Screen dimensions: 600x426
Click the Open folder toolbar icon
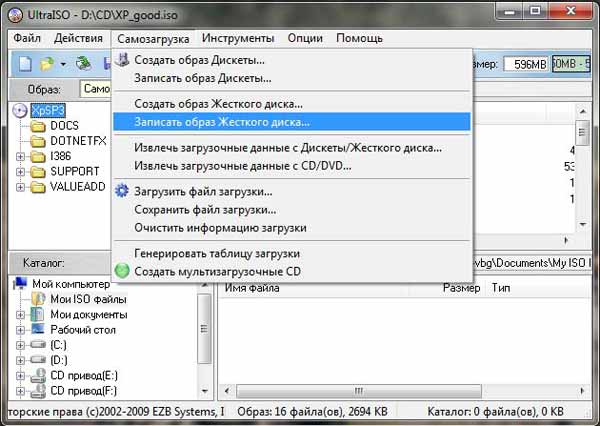coord(46,64)
